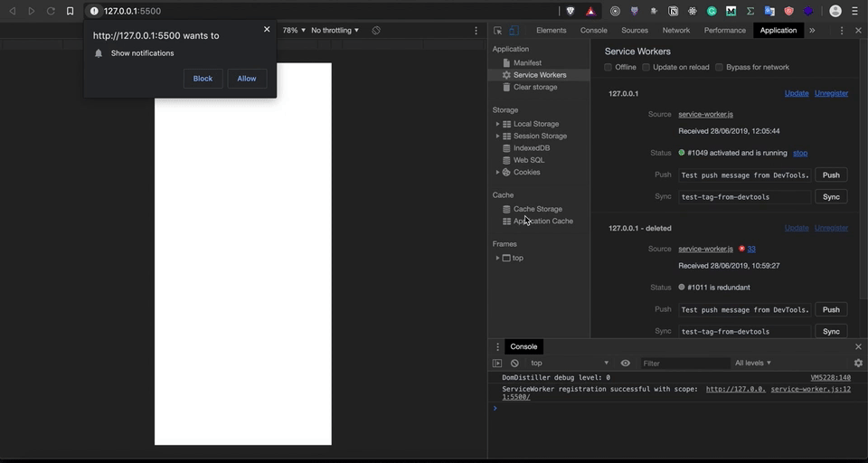
Task: Open the browser hamburger menu
Action: [x=855, y=11]
